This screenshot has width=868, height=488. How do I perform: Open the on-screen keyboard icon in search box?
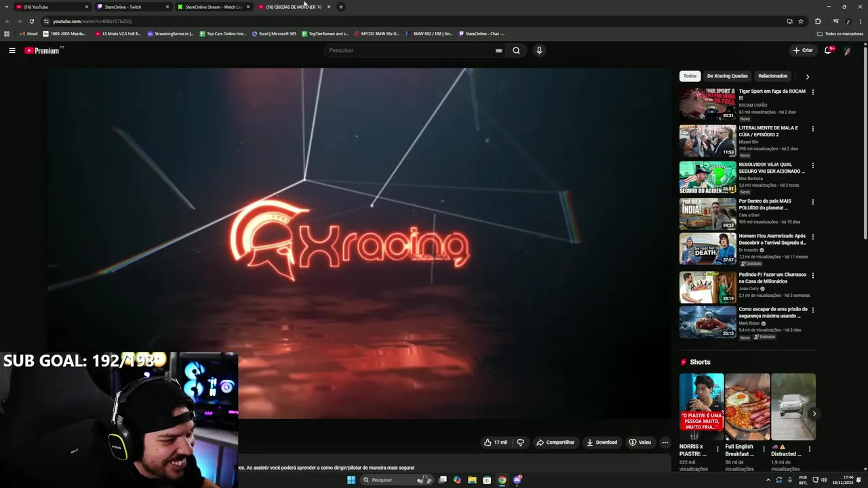[498, 50]
